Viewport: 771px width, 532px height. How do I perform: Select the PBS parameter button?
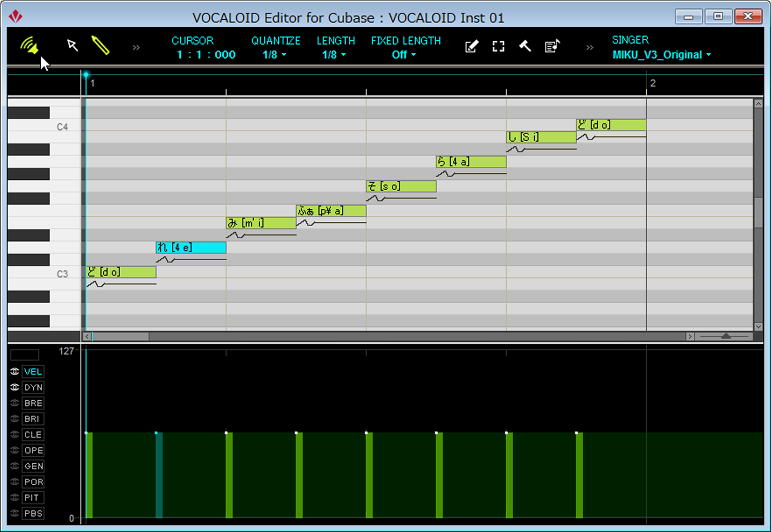point(33,513)
